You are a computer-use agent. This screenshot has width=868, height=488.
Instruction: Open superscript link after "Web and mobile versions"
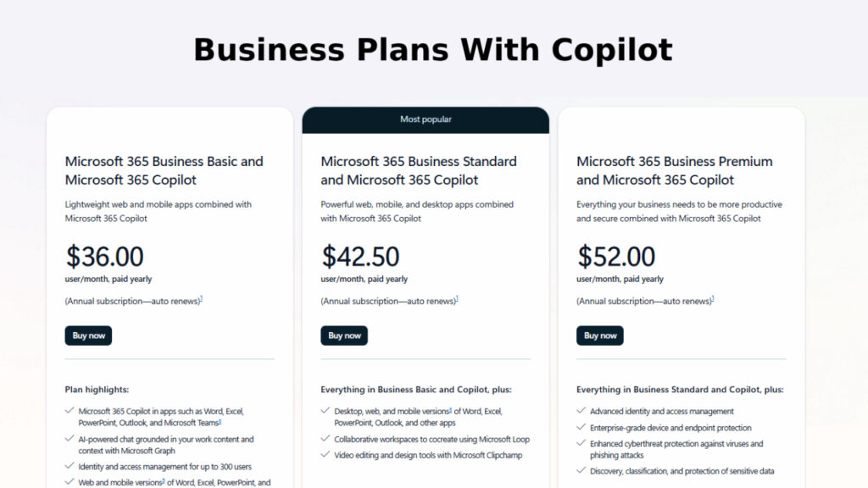(163, 481)
